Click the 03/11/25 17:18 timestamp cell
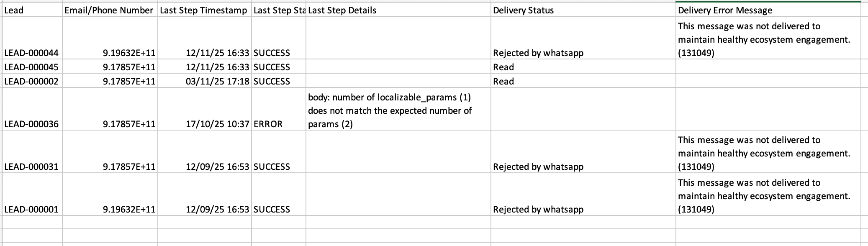The height and width of the screenshot is (246, 868). (205, 81)
